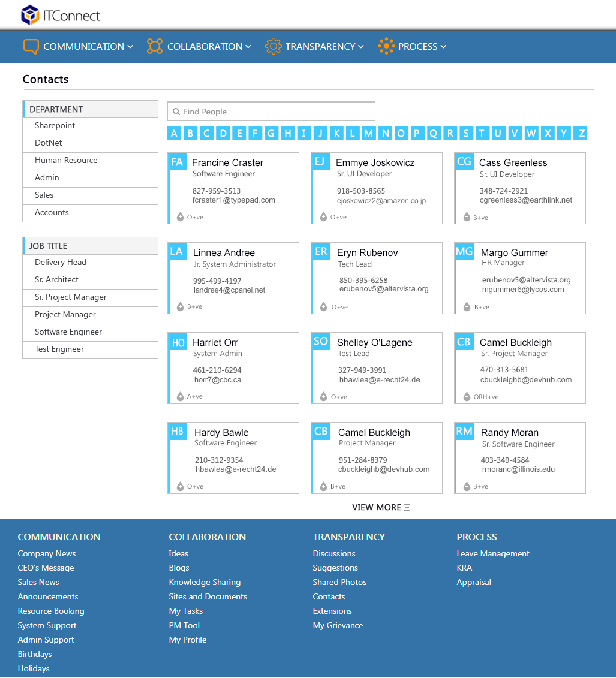
Task: Open the COMMUNICATION top menu
Action: point(83,47)
